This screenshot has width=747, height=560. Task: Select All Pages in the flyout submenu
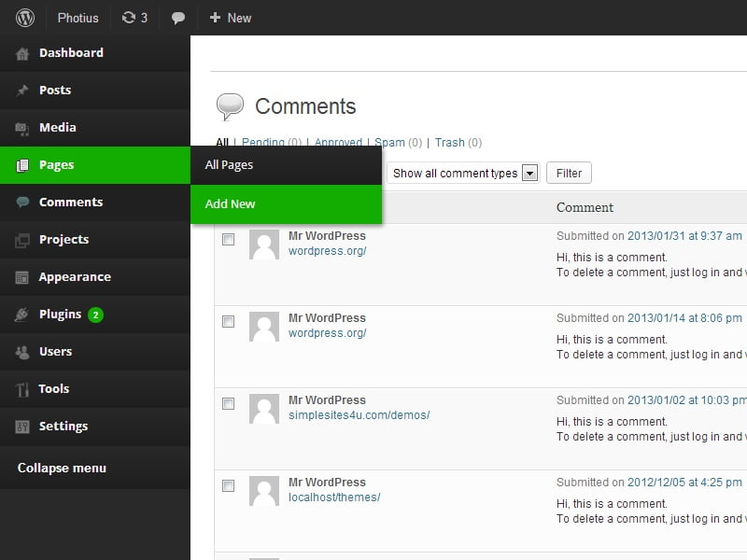pos(286,165)
